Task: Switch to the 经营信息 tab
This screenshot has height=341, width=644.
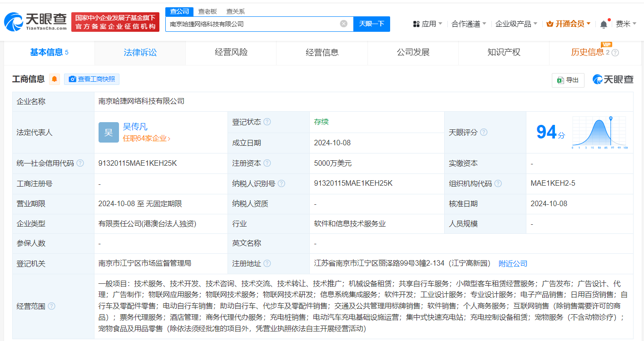Action: click(x=322, y=53)
